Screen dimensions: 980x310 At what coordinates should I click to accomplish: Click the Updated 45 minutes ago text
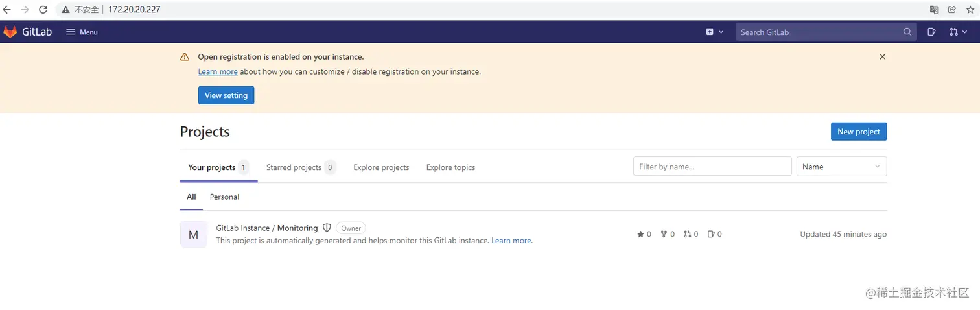(x=843, y=234)
